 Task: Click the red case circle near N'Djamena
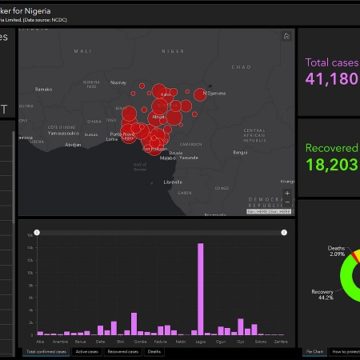click(200, 94)
